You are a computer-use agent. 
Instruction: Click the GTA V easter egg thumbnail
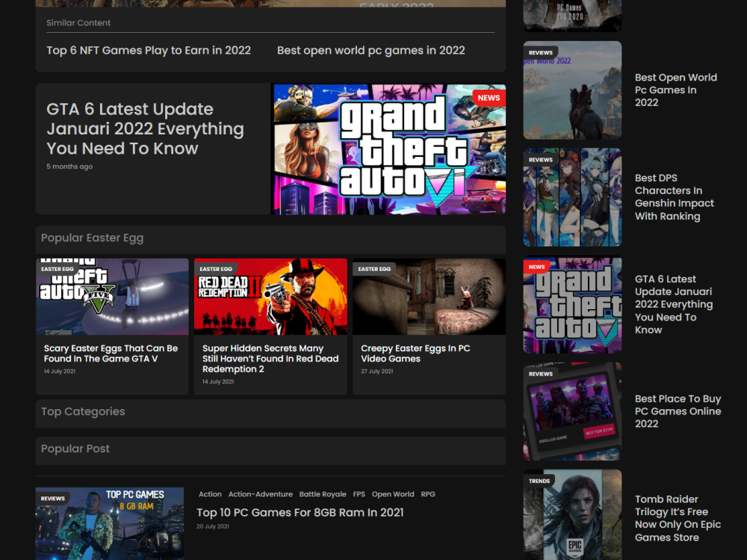[x=113, y=296]
